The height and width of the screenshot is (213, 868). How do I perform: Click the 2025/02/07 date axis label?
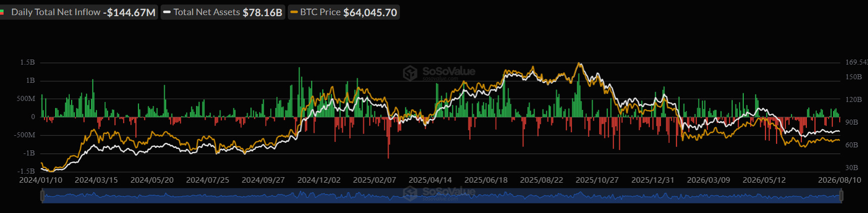click(375, 180)
